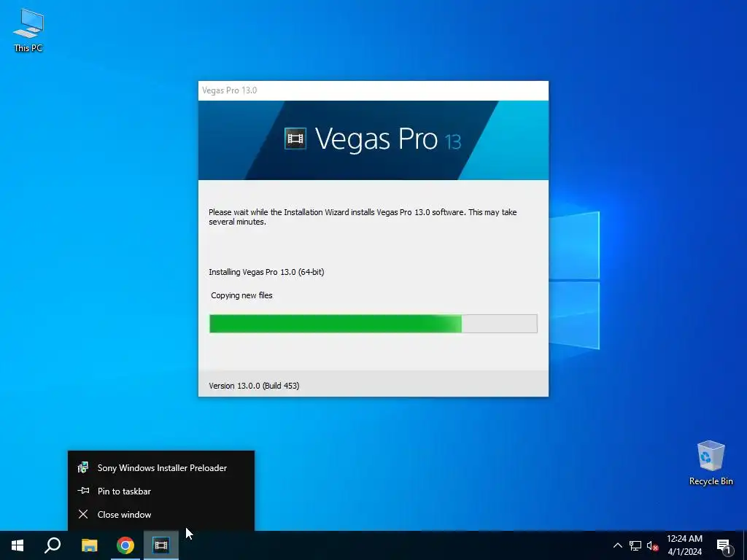The height and width of the screenshot is (560, 747).
Task: Click the green installation progress bar
Action: pyautogui.click(x=373, y=324)
